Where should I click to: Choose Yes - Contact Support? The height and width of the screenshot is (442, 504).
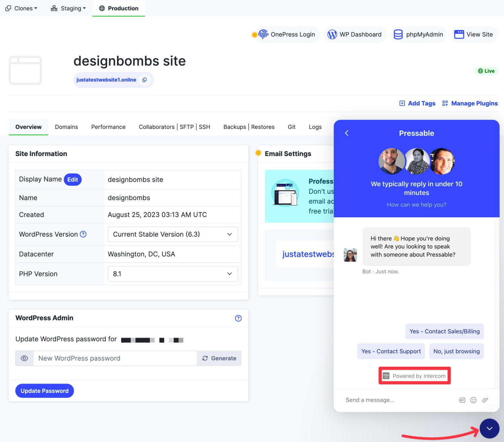391,351
